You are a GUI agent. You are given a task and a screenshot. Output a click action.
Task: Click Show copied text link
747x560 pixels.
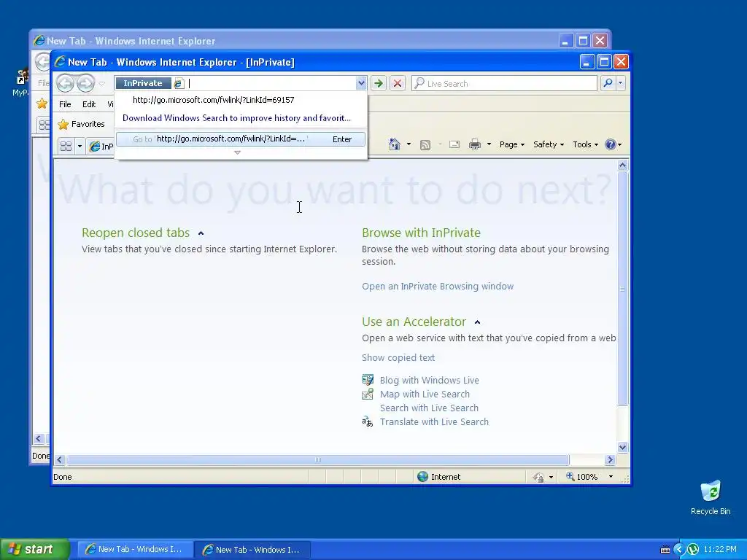click(x=398, y=357)
